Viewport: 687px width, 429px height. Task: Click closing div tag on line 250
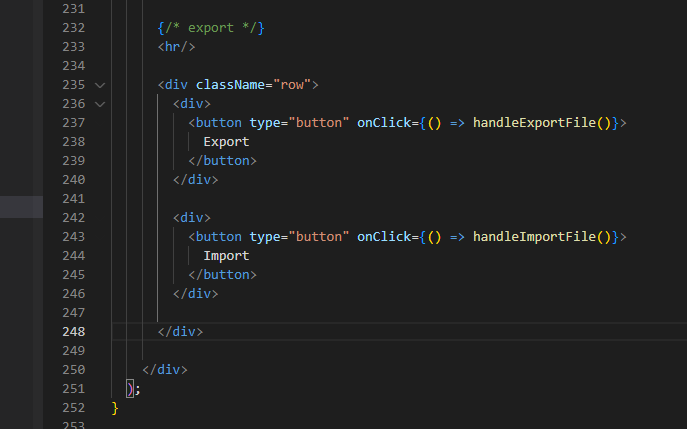pos(165,370)
